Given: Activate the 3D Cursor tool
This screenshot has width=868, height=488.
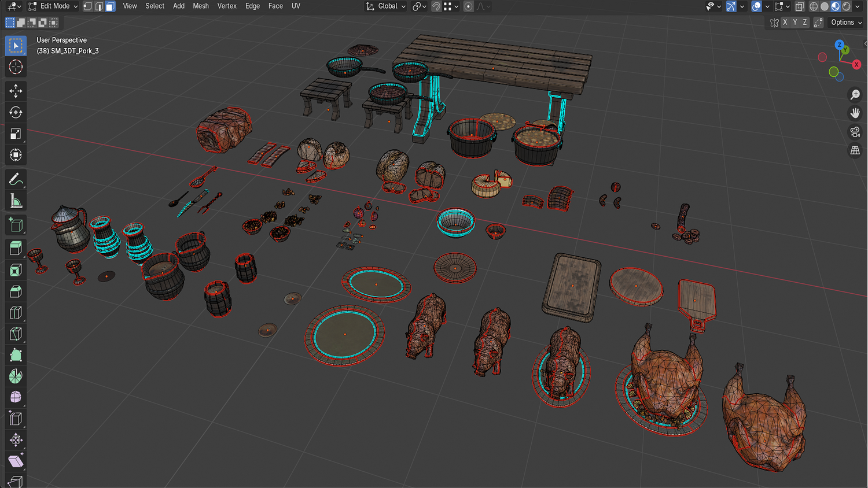Looking at the screenshot, I should point(16,67).
